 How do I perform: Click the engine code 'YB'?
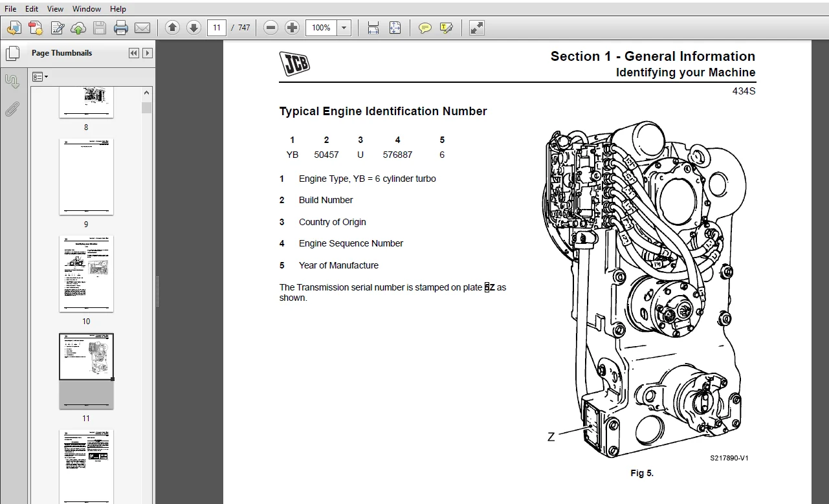pos(293,155)
